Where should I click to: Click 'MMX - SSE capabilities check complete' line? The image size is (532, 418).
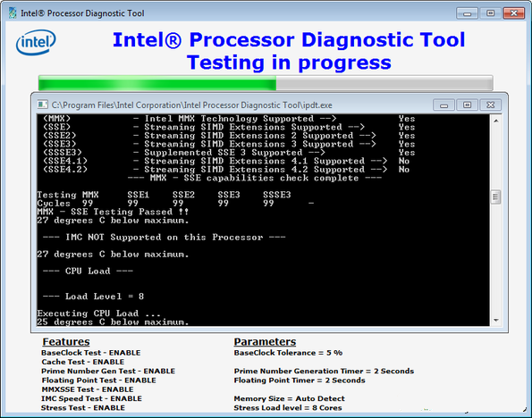coord(255,178)
